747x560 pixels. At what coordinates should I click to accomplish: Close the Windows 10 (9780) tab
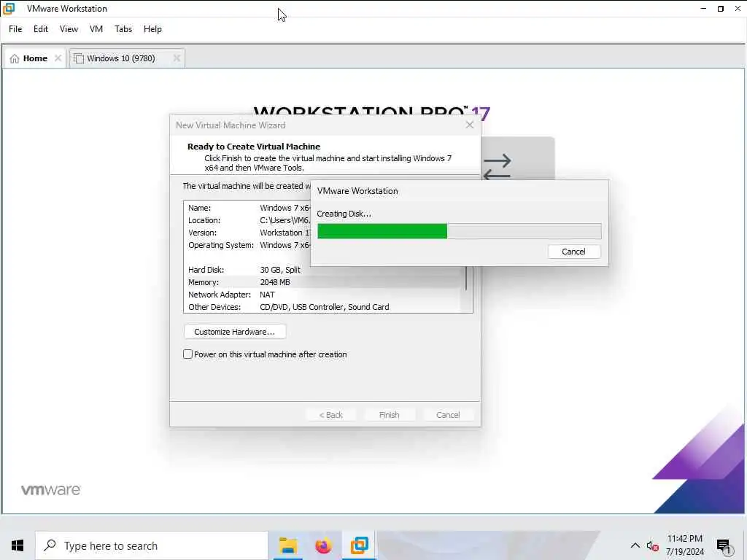(177, 58)
